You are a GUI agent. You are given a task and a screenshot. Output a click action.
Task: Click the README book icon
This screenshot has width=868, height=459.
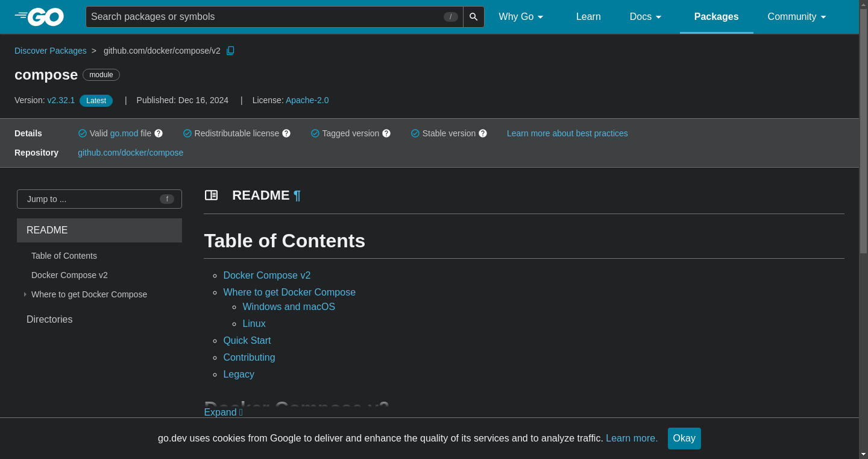[x=211, y=195]
